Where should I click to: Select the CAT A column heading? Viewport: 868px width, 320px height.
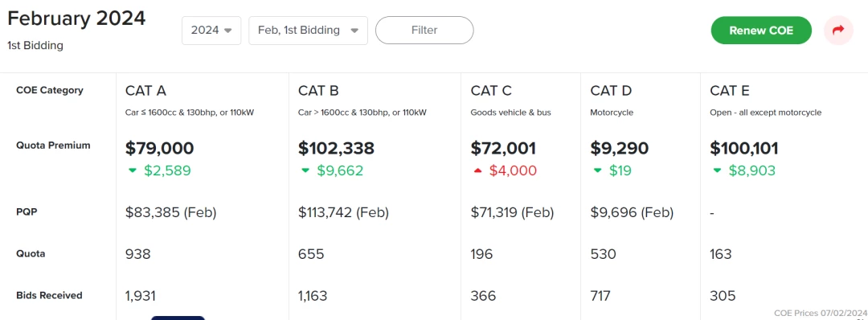coord(145,90)
